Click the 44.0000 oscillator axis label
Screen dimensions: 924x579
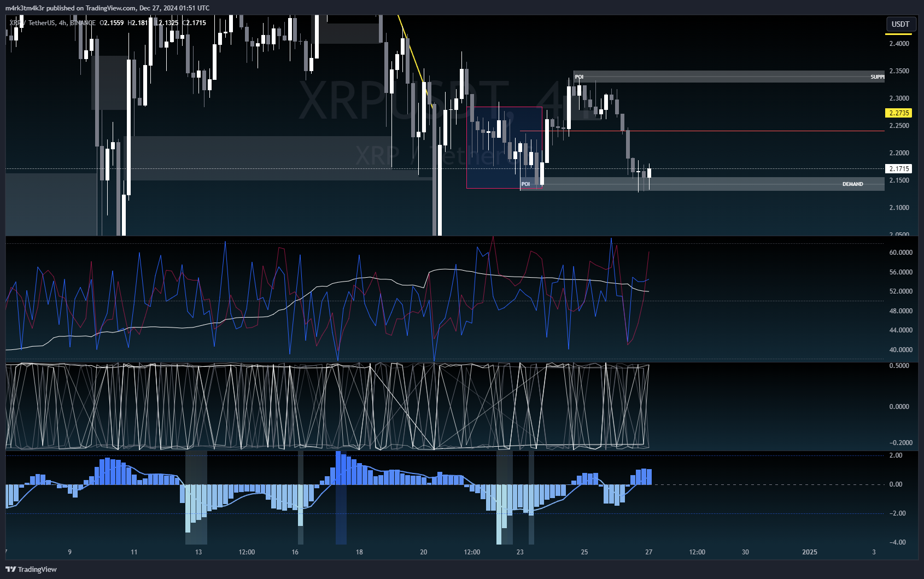900,330
